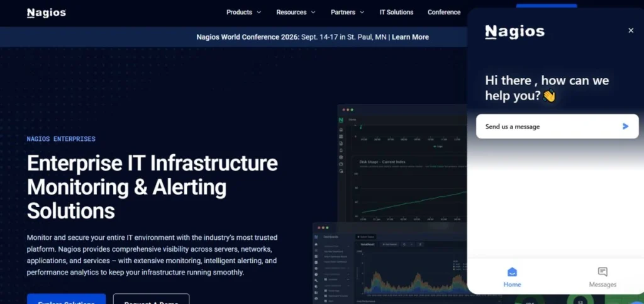Switch to Home tab in chat widget
This screenshot has width=644, height=304.
(512, 277)
